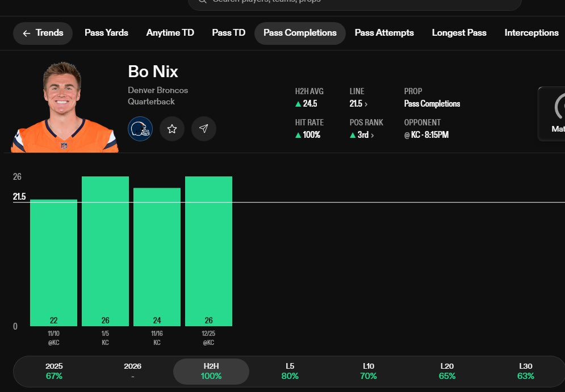
Task: Click the Bo Nix player headshot
Action: 64,107
